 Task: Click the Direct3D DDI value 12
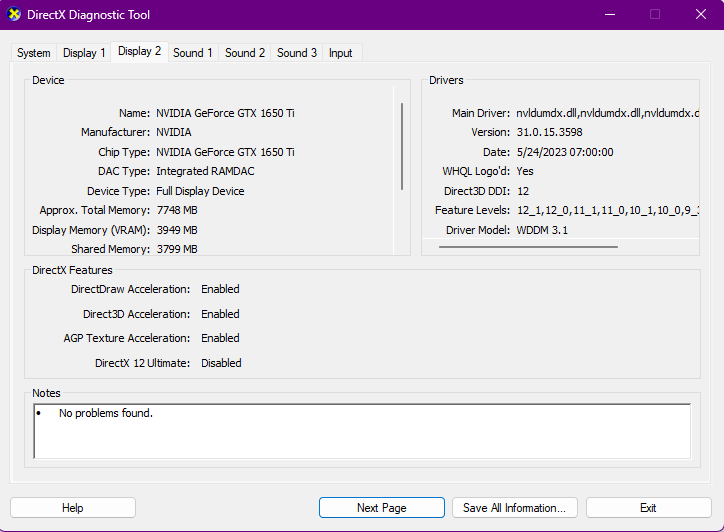tap(523, 191)
